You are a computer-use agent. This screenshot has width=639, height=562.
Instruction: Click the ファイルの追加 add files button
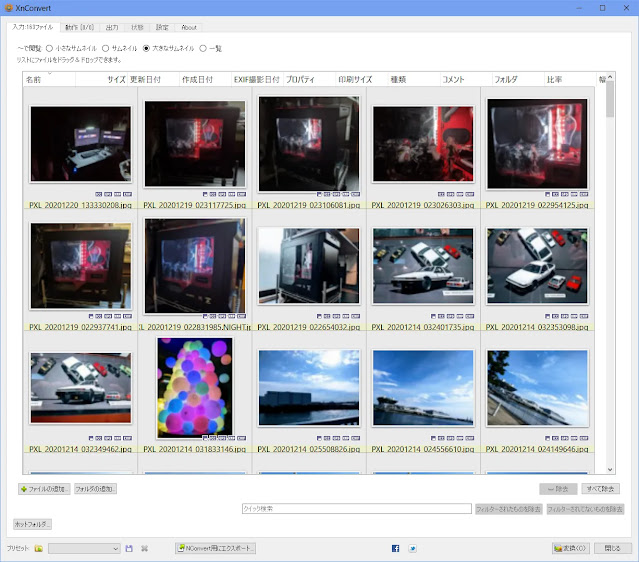[x=44, y=489]
